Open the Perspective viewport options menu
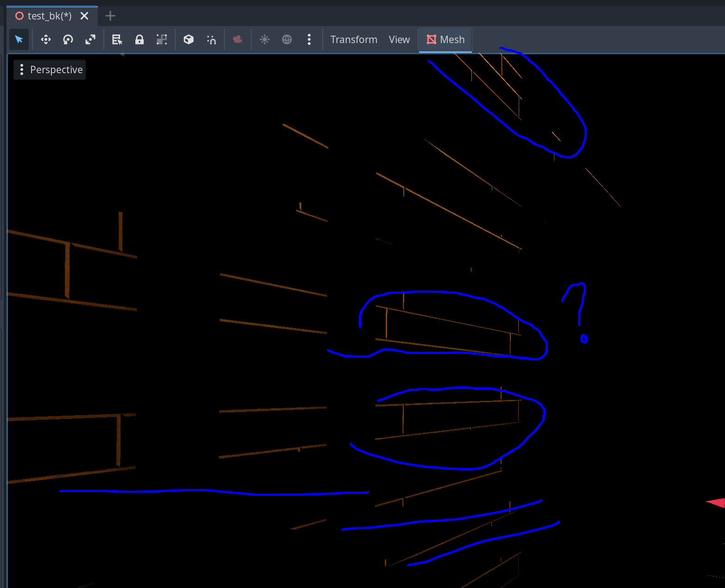 50,70
